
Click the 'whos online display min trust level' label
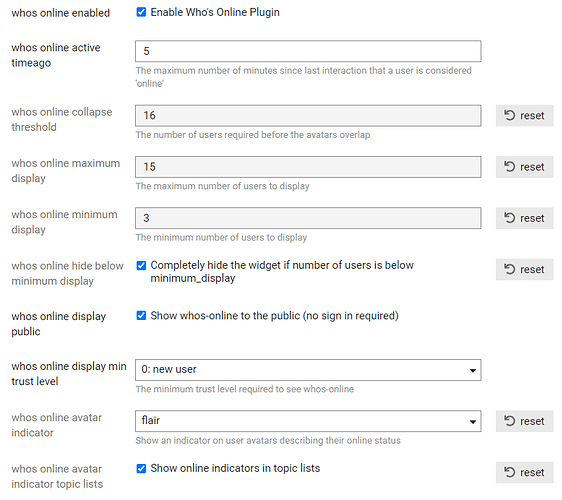pyautogui.click(x=69, y=373)
